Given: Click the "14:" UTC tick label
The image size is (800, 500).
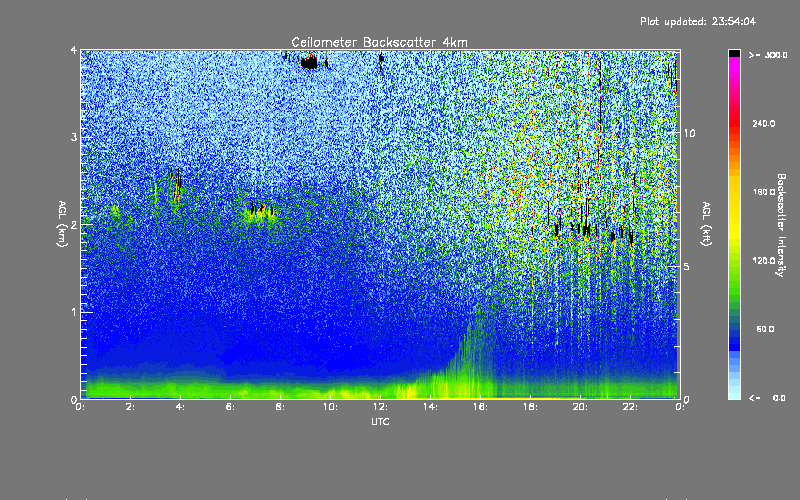Looking at the screenshot, I should click(x=430, y=407).
